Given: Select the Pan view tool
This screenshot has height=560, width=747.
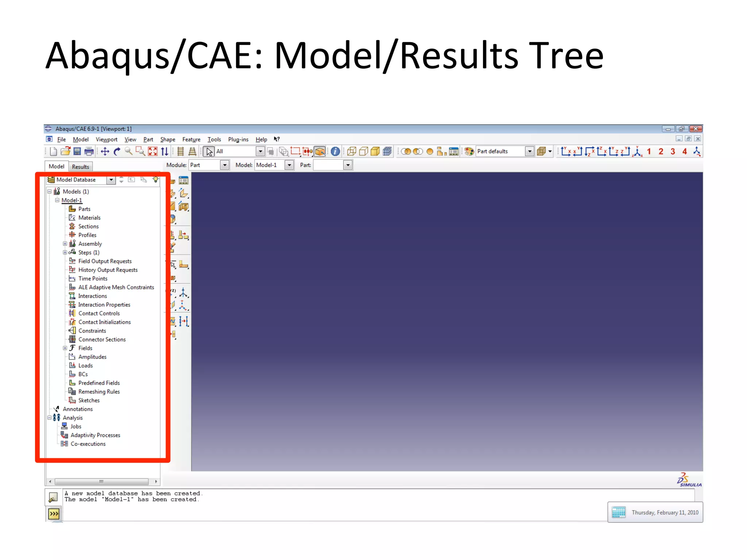Looking at the screenshot, I should (105, 151).
